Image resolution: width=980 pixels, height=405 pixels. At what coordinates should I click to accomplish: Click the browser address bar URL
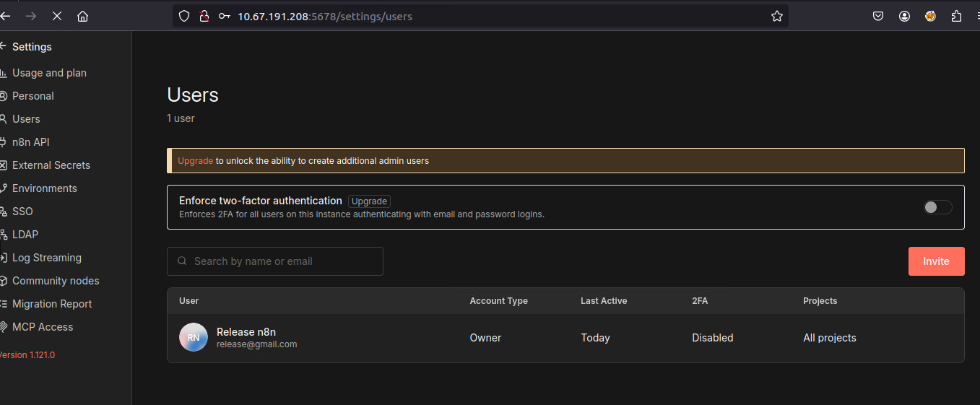pos(325,16)
